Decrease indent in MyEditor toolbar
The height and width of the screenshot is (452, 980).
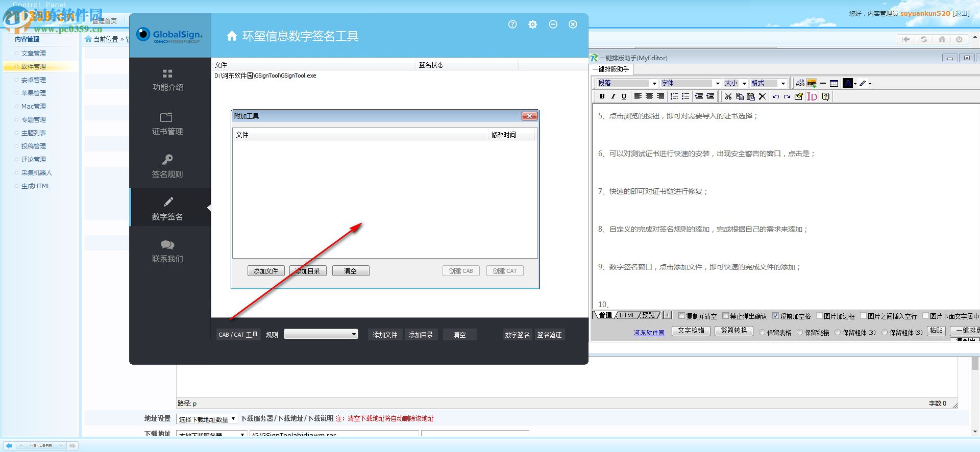coord(699,96)
